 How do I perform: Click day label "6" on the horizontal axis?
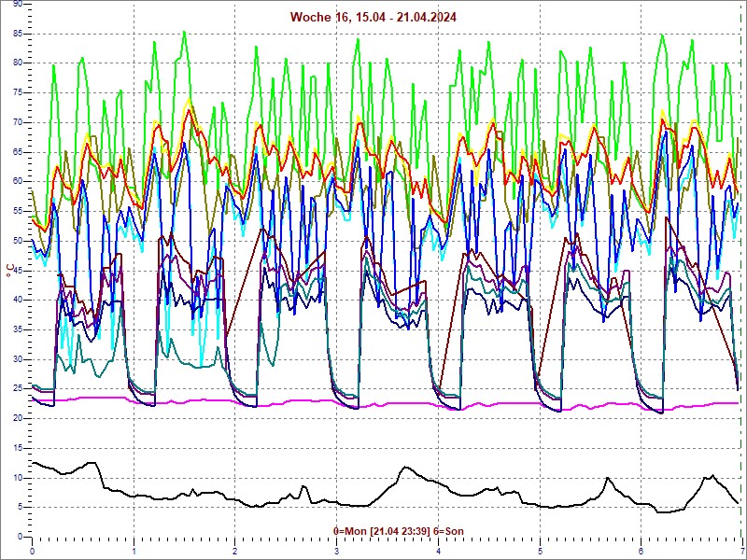pos(641,552)
